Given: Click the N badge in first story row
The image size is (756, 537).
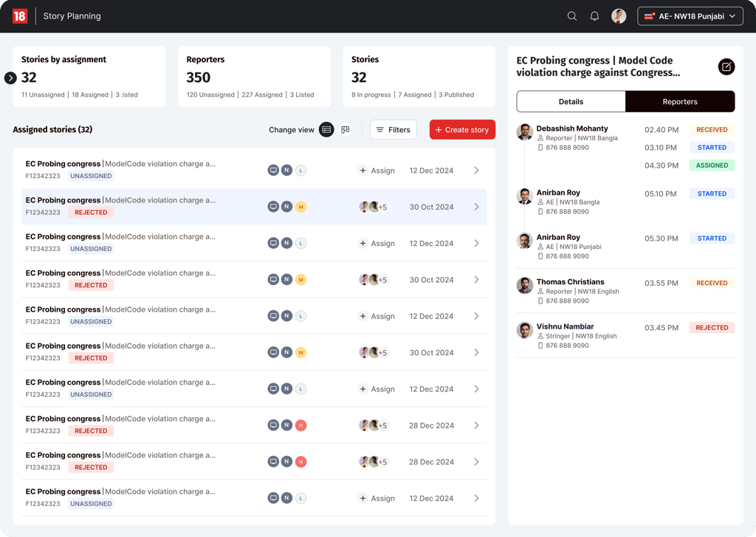Looking at the screenshot, I should click(287, 171).
